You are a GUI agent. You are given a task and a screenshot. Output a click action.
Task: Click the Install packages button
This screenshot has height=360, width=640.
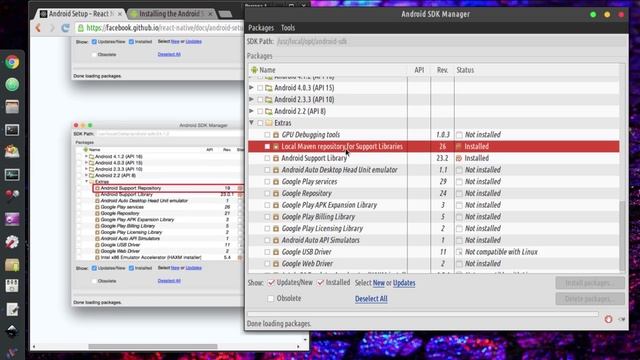pyautogui.click(x=590, y=283)
